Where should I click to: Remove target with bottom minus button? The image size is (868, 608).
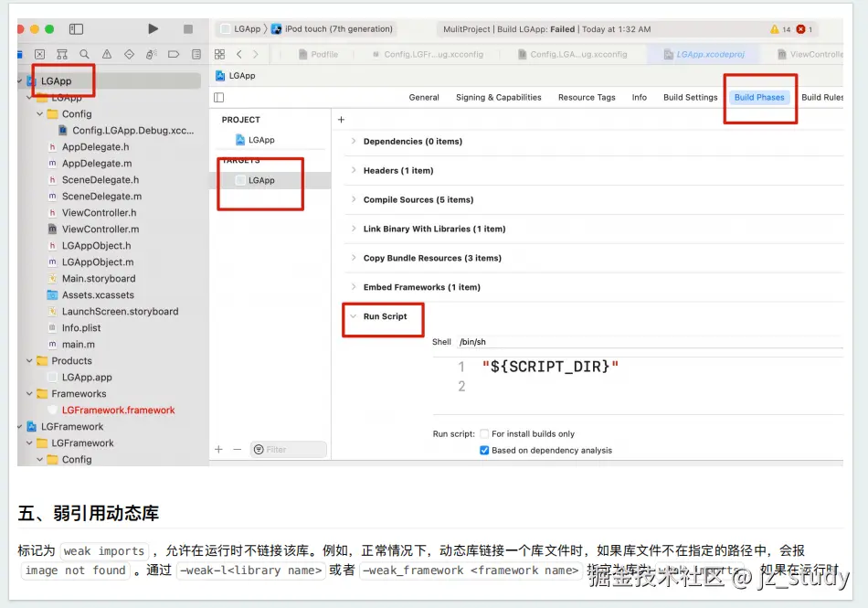tap(238, 449)
